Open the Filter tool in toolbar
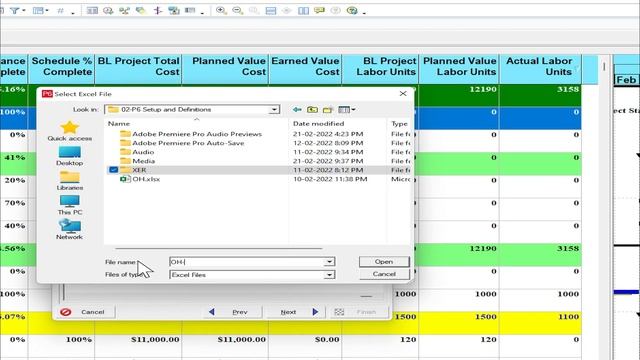Viewport: 640px width, 360px height. click(x=15, y=11)
